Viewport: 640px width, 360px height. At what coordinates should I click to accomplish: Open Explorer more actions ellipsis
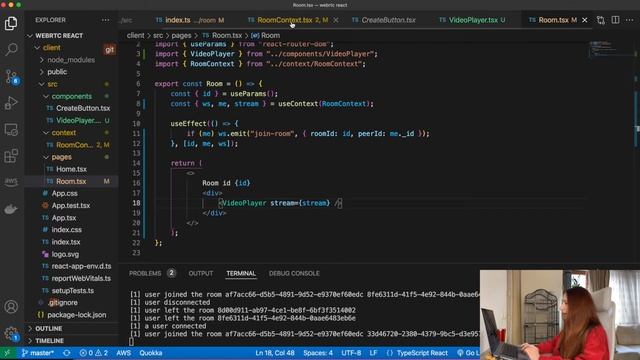coord(105,20)
